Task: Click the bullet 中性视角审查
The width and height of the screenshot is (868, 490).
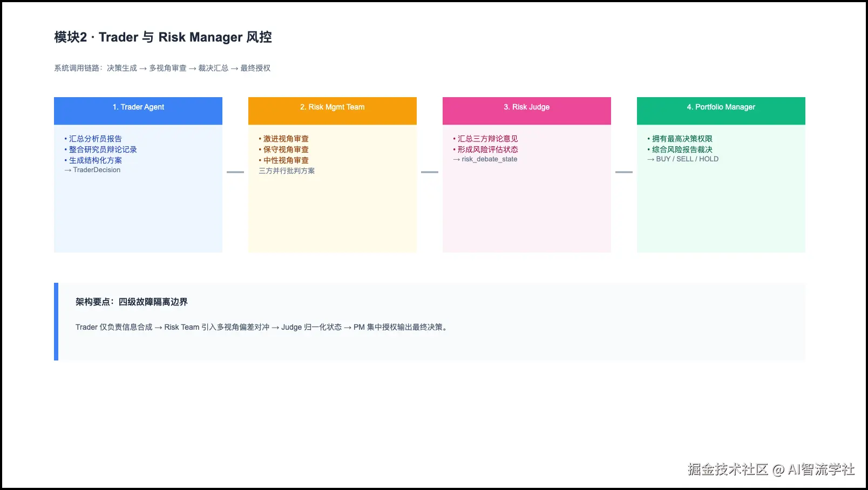Action: point(284,160)
